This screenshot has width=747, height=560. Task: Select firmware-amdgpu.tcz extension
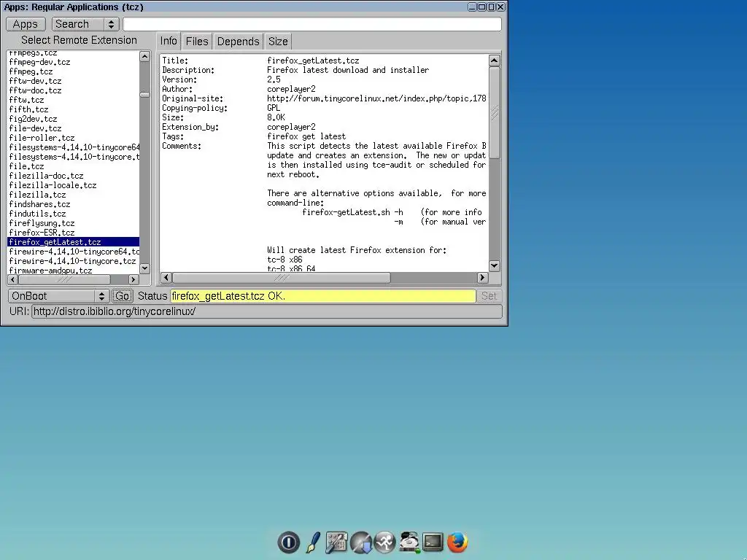tap(74, 271)
